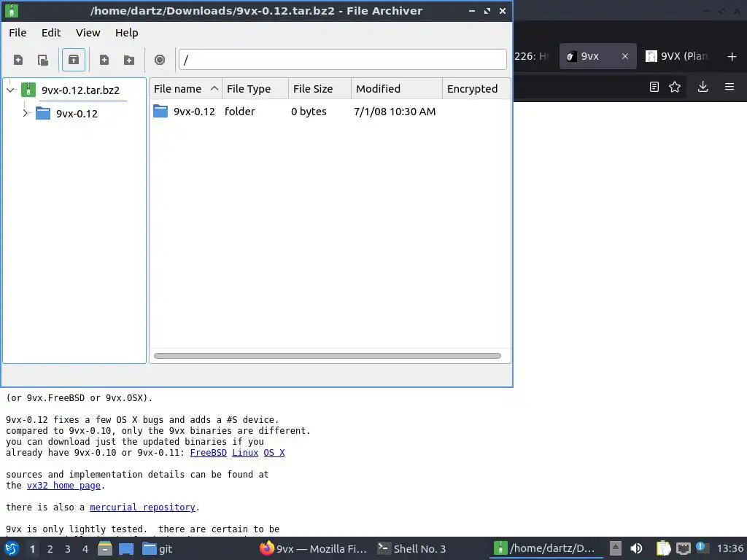Open the Edit menu in File Archiver

51,33
